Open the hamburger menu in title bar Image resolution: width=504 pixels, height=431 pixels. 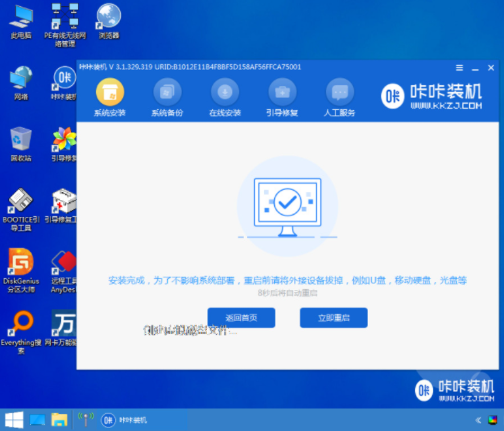tap(460, 68)
